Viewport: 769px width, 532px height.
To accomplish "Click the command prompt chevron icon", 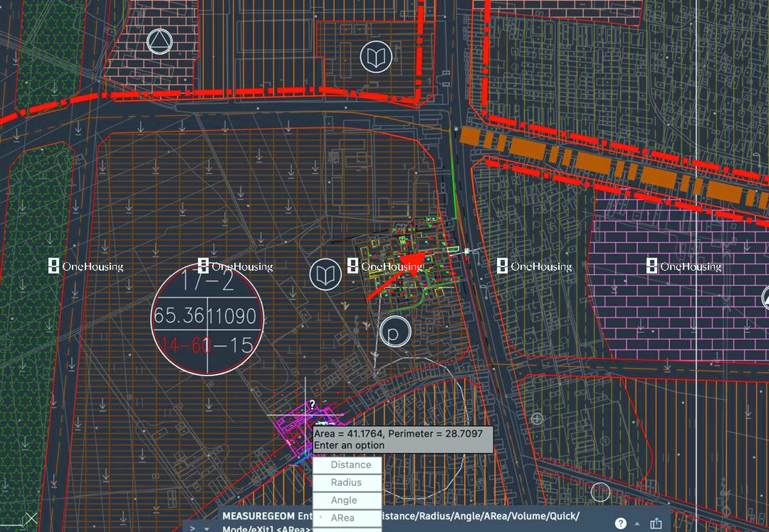I will tap(193, 528).
